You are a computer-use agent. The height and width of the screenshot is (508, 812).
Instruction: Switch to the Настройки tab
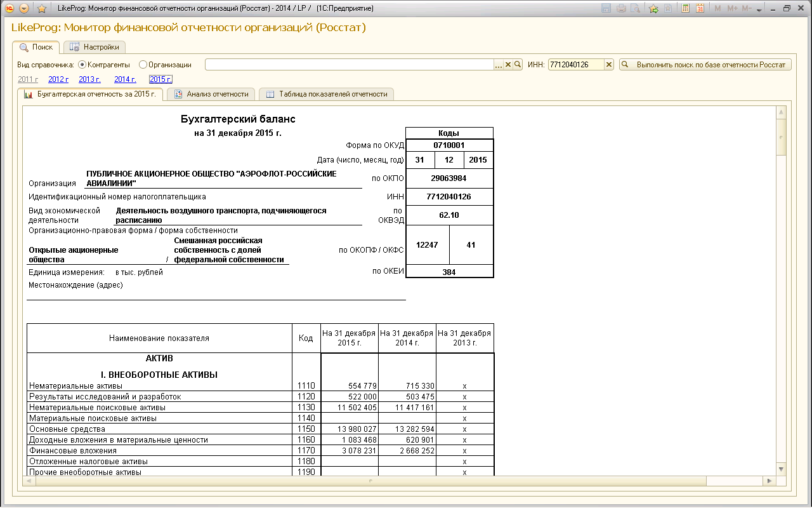[95, 47]
